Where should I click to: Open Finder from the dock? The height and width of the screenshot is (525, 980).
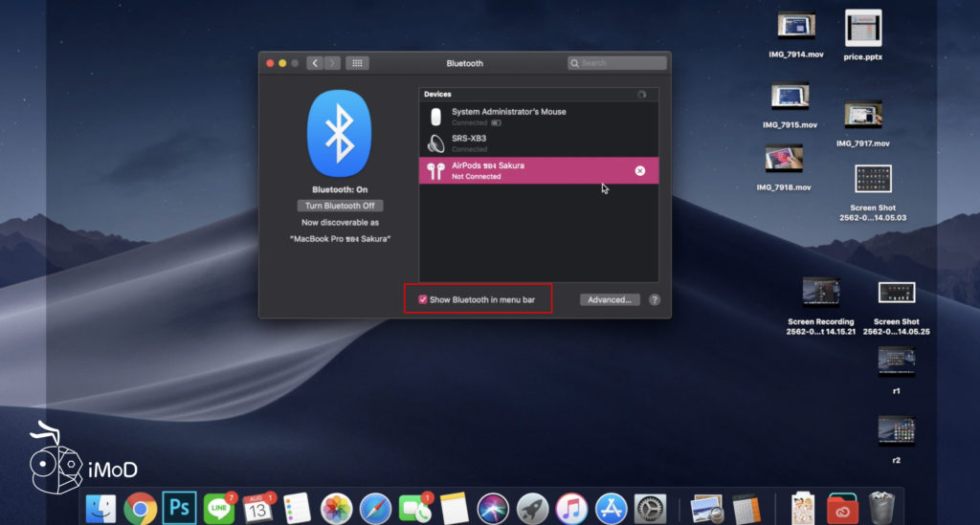pyautogui.click(x=100, y=509)
